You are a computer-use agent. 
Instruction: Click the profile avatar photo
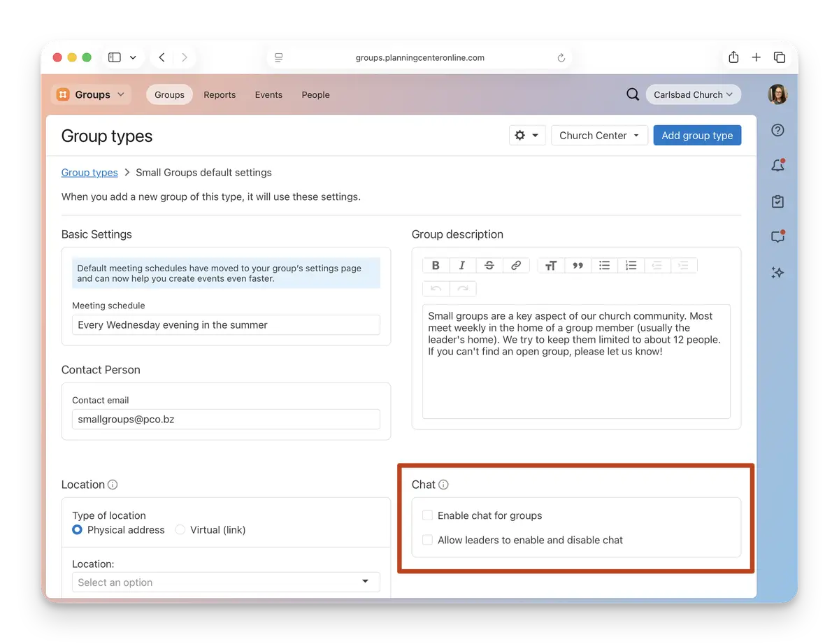[x=777, y=94]
